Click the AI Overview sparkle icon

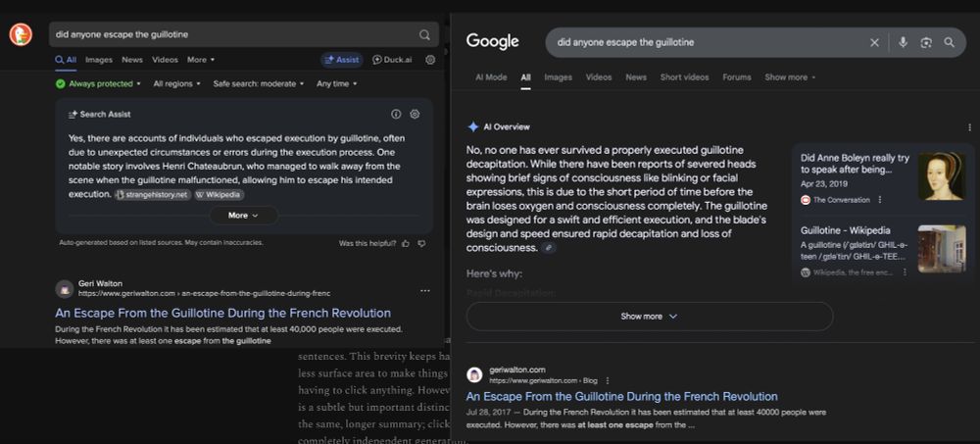tap(473, 127)
